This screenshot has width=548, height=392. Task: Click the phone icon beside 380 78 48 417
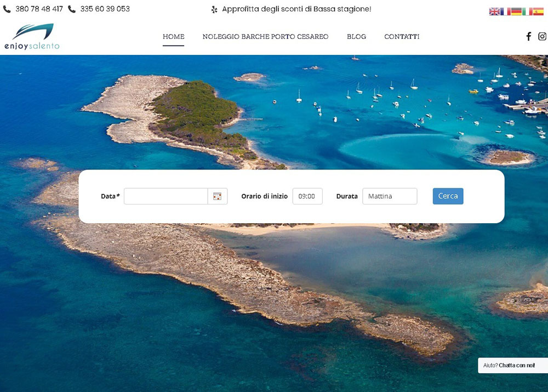tap(7, 9)
